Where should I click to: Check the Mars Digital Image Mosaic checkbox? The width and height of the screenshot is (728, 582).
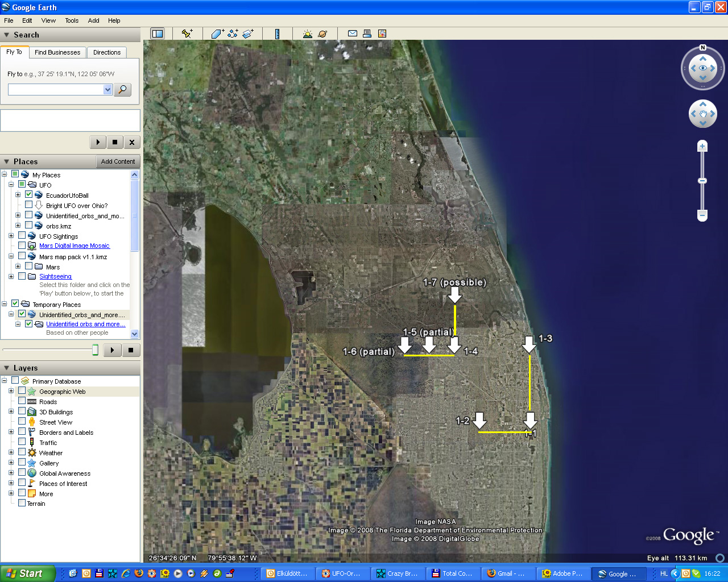tap(22, 246)
